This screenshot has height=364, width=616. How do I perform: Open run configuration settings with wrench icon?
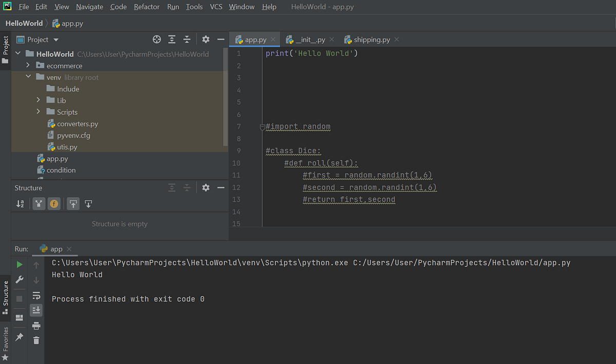20,279
